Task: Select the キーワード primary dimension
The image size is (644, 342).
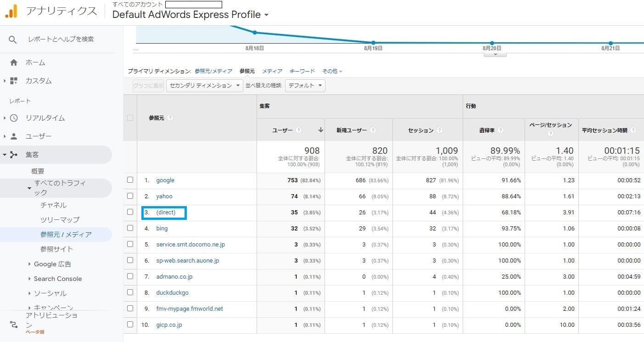Action: tap(302, 71)
